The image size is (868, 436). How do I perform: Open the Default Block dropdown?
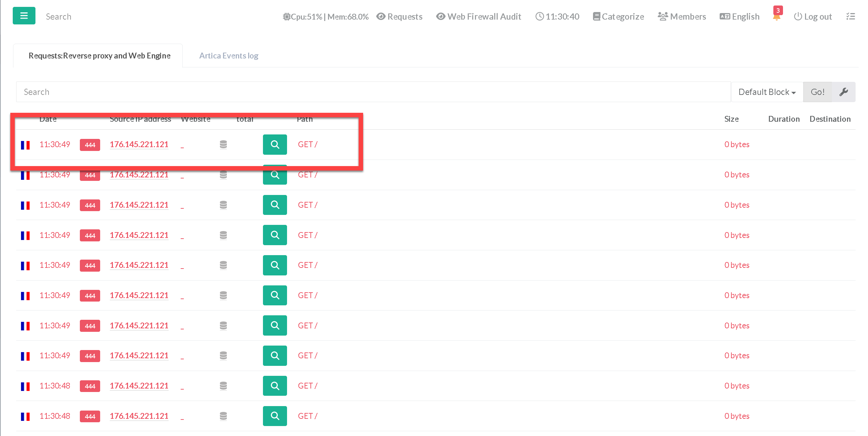767,92
